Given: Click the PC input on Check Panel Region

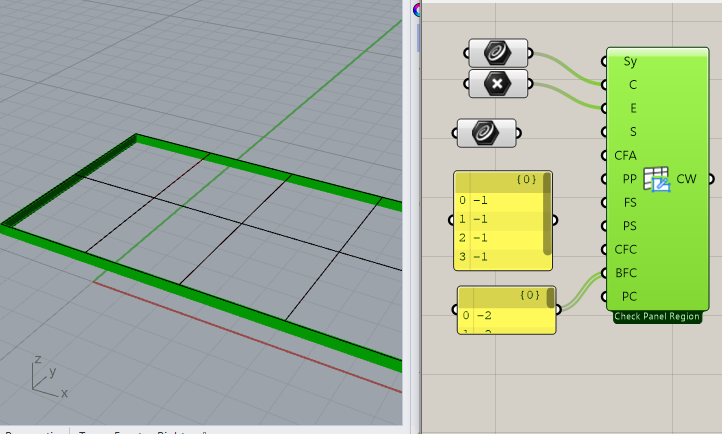Looking at the screenshot, I should (629, 296).
